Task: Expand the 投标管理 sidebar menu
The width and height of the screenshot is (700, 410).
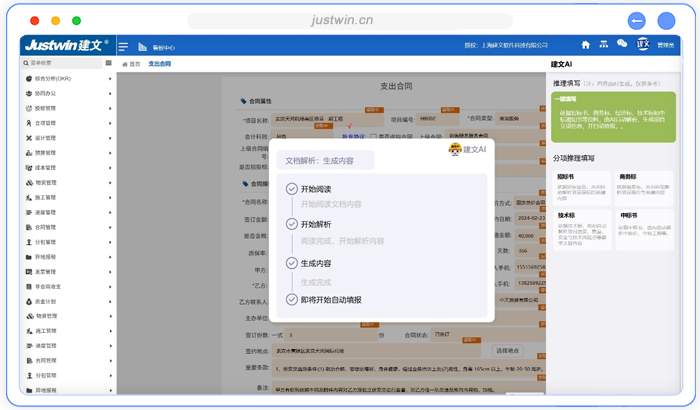Action: coord(66,108)
